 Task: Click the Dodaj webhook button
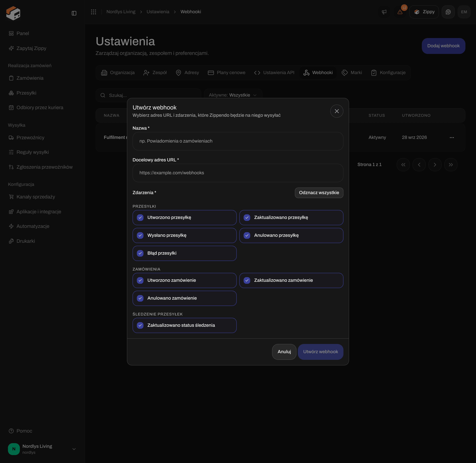[x=443, y=46]
